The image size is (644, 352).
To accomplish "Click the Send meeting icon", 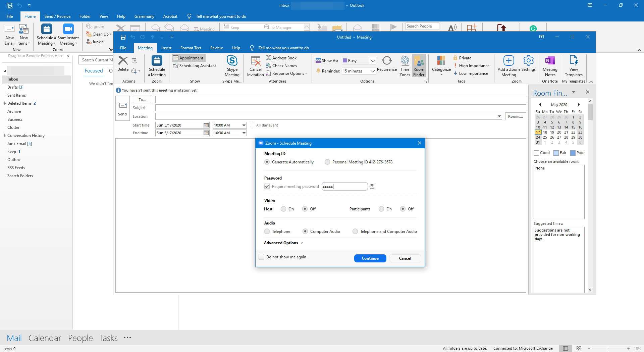I will pos(122,108).
